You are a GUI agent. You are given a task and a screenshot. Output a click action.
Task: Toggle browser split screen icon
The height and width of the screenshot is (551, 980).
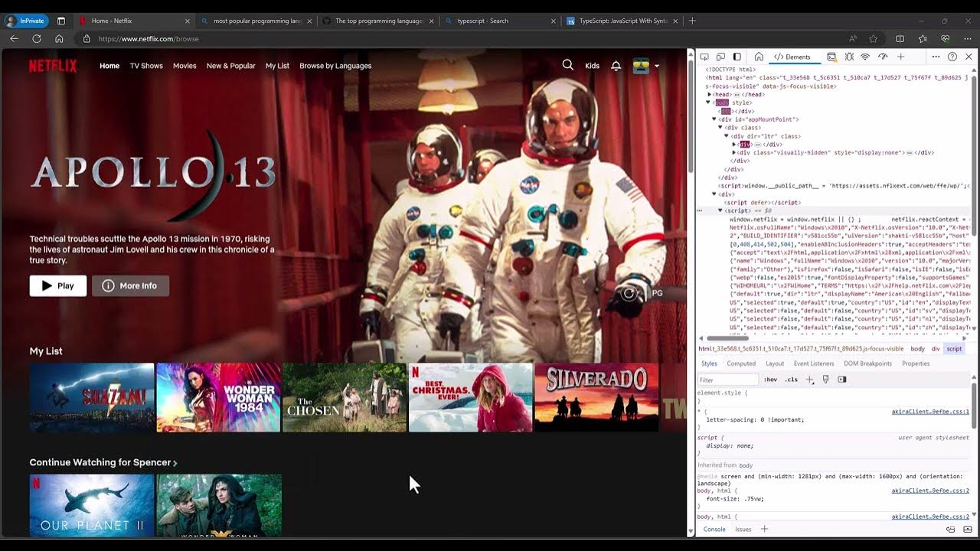pyautogui.click(x=900, y=38)
